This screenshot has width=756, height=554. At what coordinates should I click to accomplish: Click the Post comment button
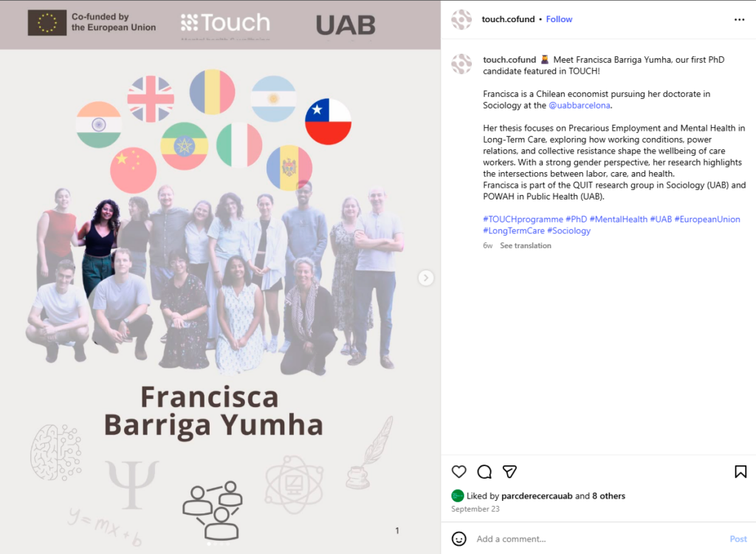738,538
